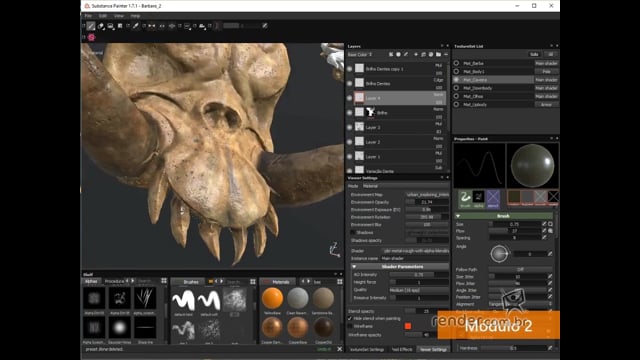Open the Edit menu
This screenshot has height=360, width=640.
(103, 16)
